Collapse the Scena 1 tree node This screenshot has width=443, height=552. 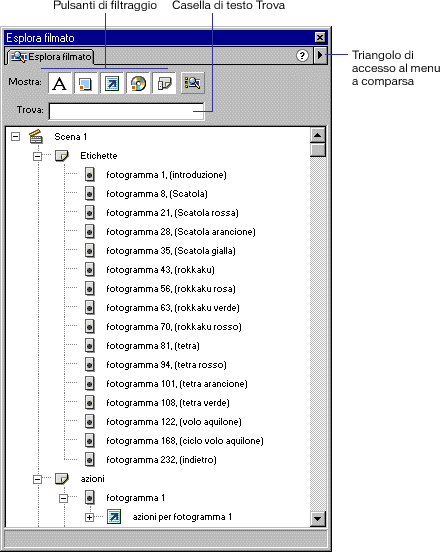pyautogui.click(x=15, y=137)
